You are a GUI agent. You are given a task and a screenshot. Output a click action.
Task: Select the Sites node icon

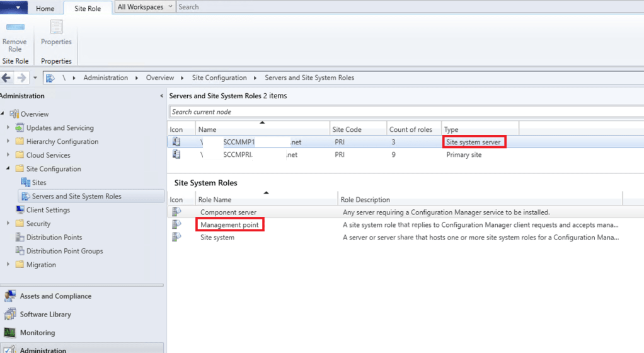(x=26, y=183)
